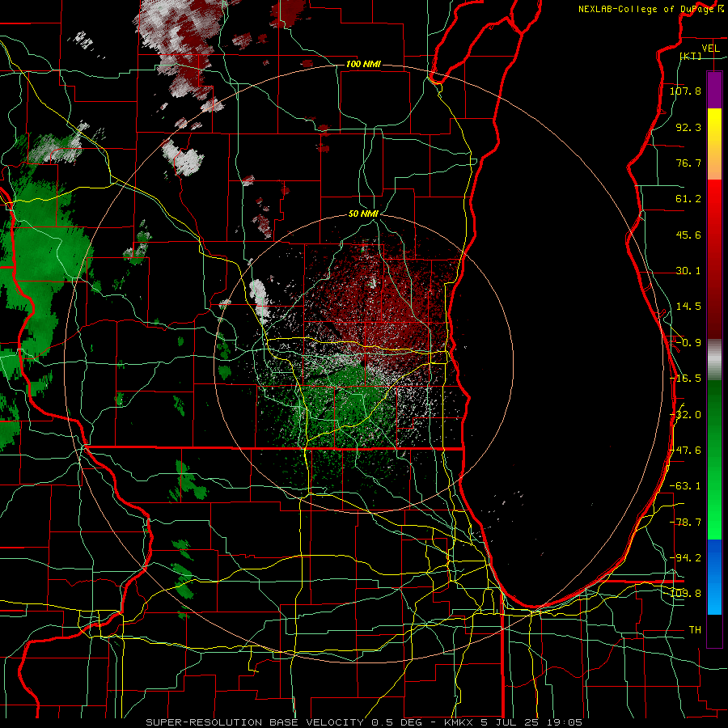Select the -16.5 scale value

point(685,379)
